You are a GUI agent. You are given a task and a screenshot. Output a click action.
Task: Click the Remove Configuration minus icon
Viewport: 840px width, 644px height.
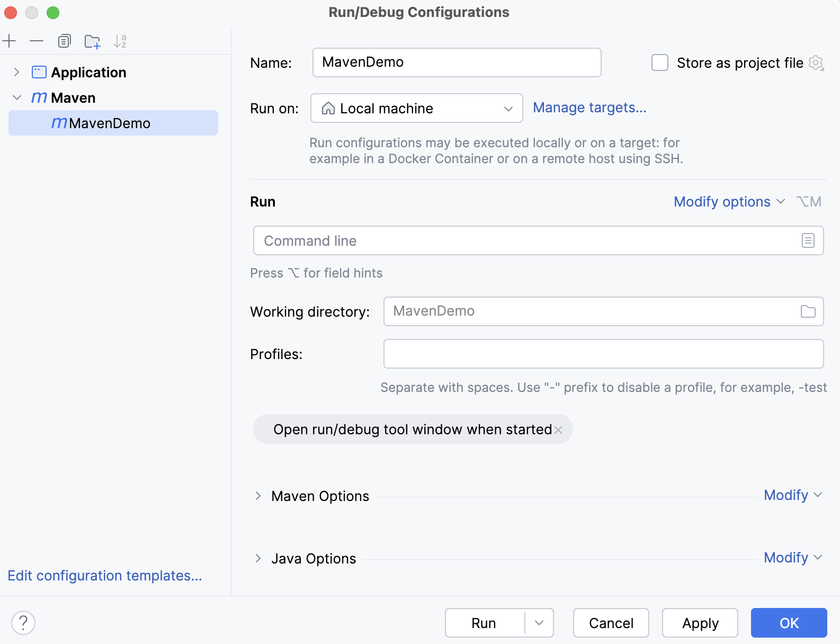click(37, 41)
